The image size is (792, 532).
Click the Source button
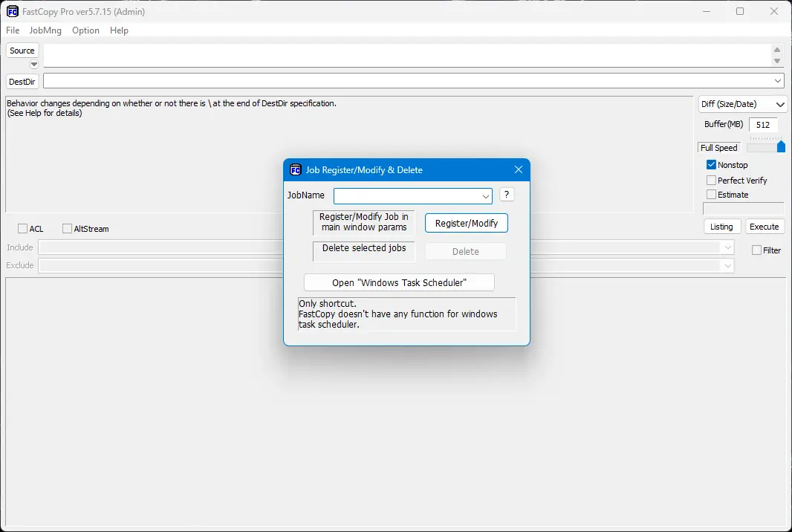coord(22,51)
